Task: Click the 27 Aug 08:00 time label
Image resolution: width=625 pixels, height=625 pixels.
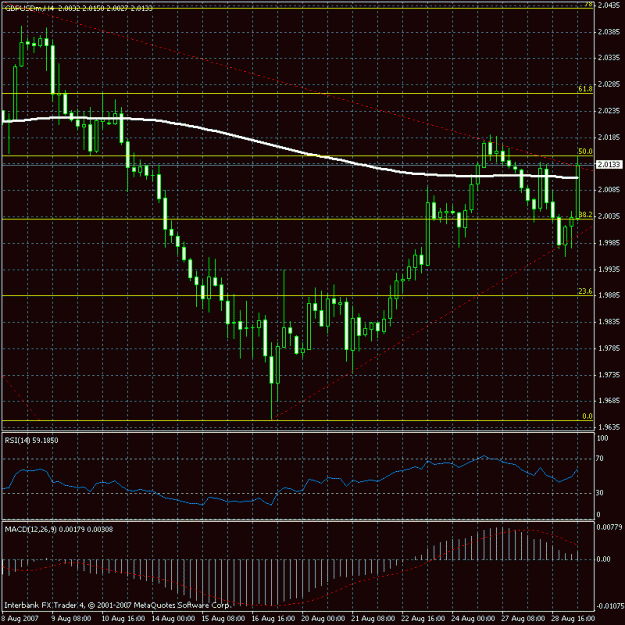Action: tap(524, 619)
